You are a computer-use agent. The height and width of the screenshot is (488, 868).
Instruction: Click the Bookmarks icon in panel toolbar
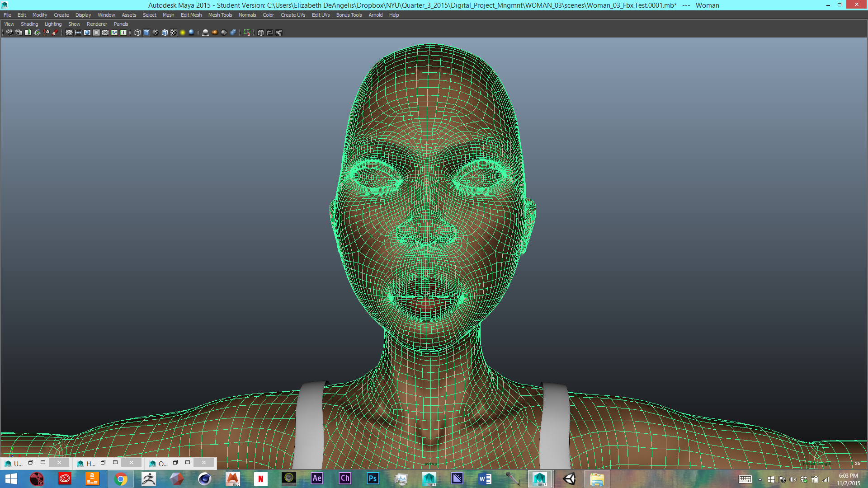[x=28, y=33]
